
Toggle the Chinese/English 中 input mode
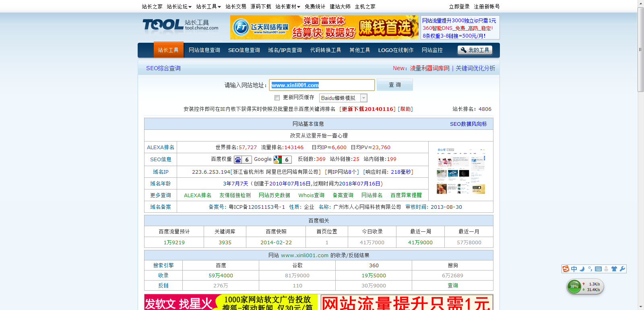click(574, 269)
